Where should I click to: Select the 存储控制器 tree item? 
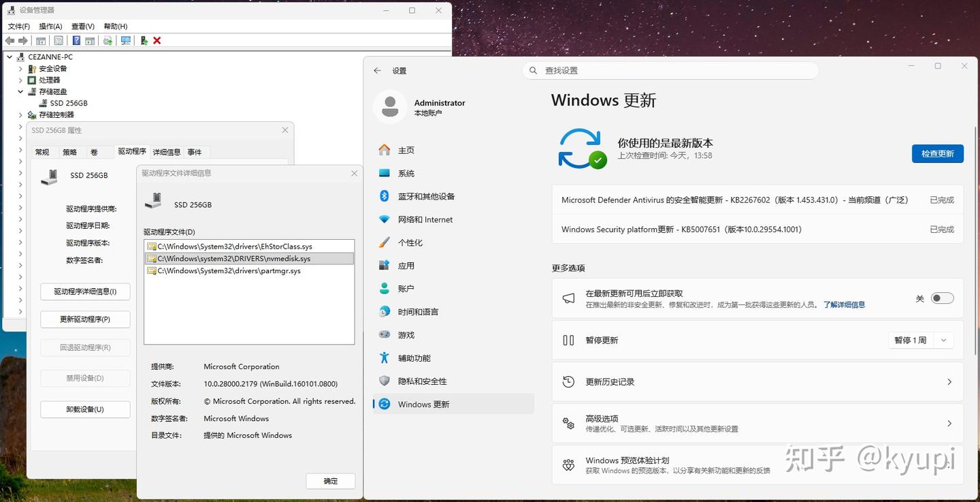(56, 115)
